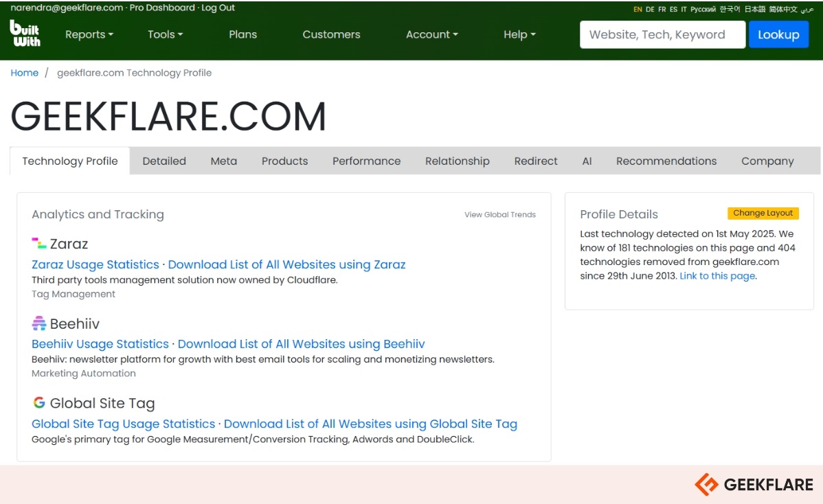
Task: Switch language to Chinese 简体中文
Action: coord(783,10)
